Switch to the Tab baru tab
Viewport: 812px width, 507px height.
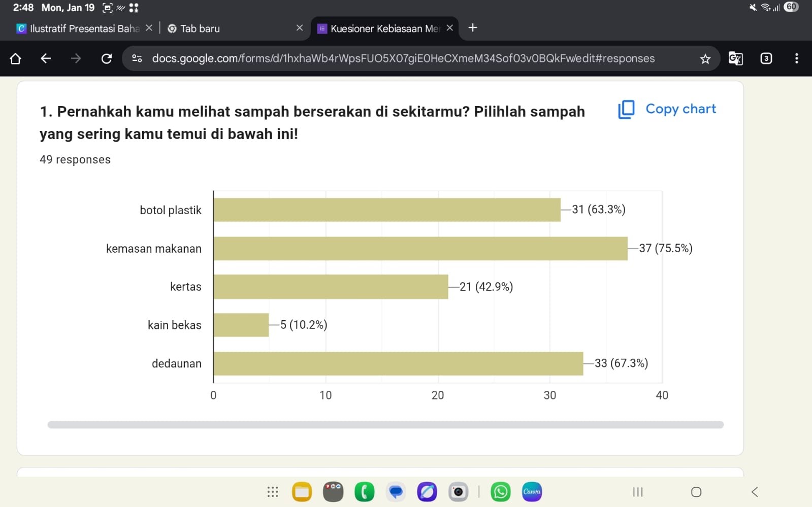229,28
